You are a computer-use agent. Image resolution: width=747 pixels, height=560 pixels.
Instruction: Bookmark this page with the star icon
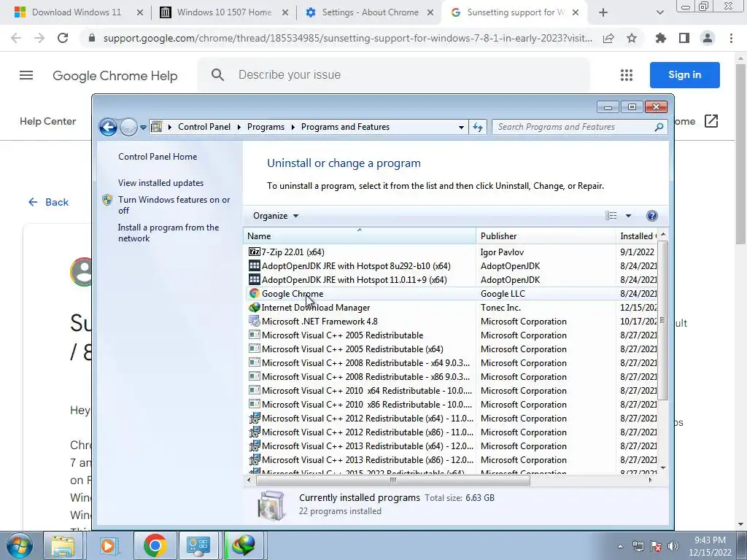click(632, 39)
